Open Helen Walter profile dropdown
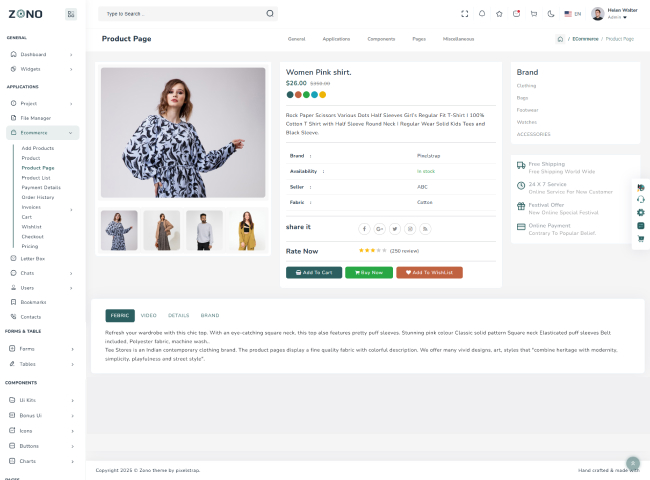The width and height of the screenshot is (650, 480). coord(614,14)
